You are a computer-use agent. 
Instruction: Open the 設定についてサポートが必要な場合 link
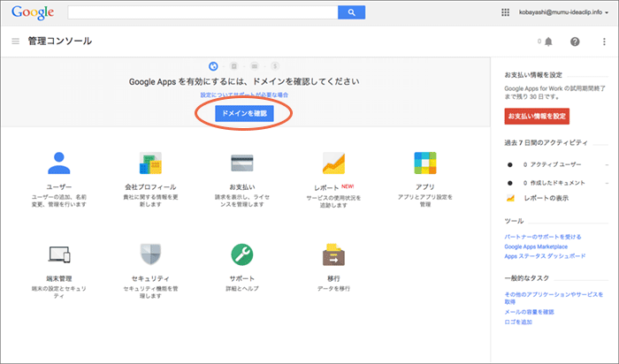(x=244, y=95)
